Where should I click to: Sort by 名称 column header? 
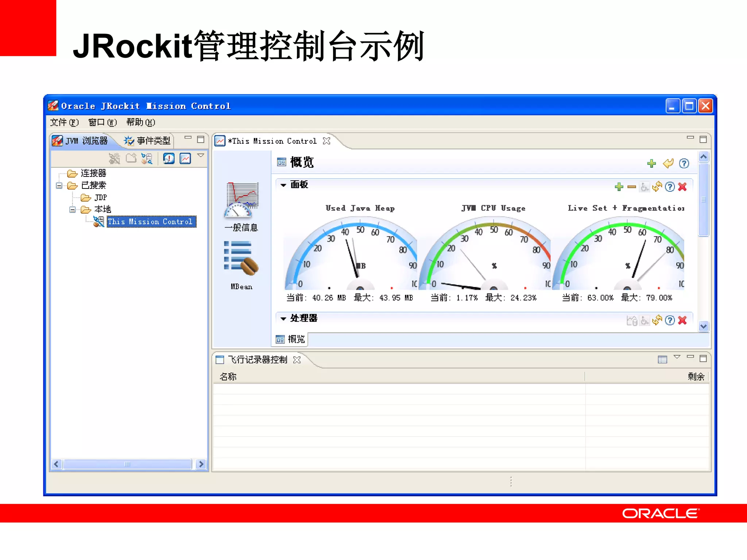(x=399, y=377)
